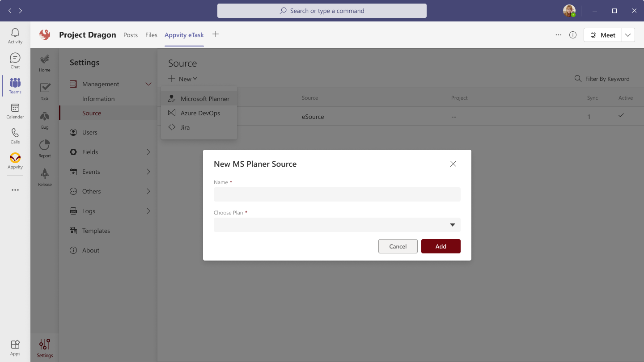Open the eTask Release rocket icon
Viewport: 644px width, 362px height.
45,177
